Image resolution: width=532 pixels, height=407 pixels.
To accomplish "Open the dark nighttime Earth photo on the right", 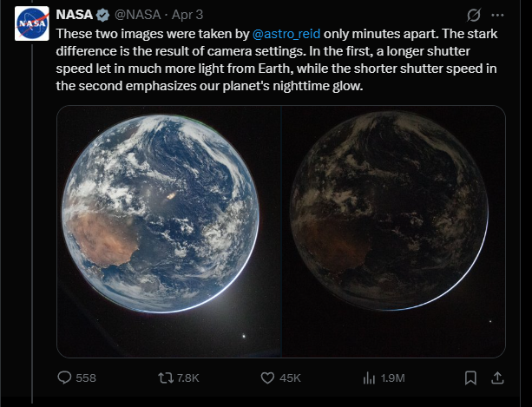I will coord(392,231).
